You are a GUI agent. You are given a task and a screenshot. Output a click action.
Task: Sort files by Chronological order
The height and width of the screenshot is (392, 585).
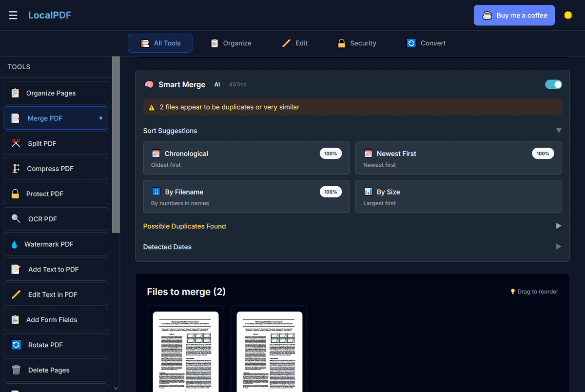pos(246,158)
